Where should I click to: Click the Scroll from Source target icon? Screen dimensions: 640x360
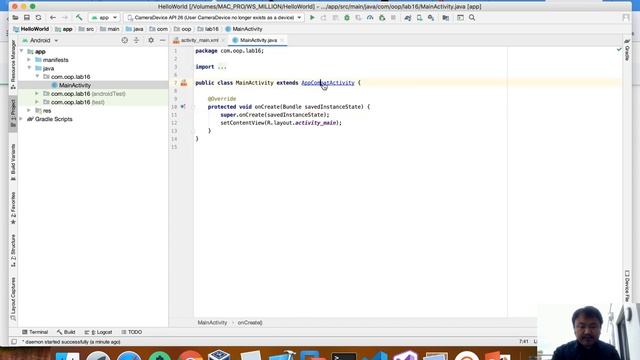pyautogui.click(x=124, y=40)
